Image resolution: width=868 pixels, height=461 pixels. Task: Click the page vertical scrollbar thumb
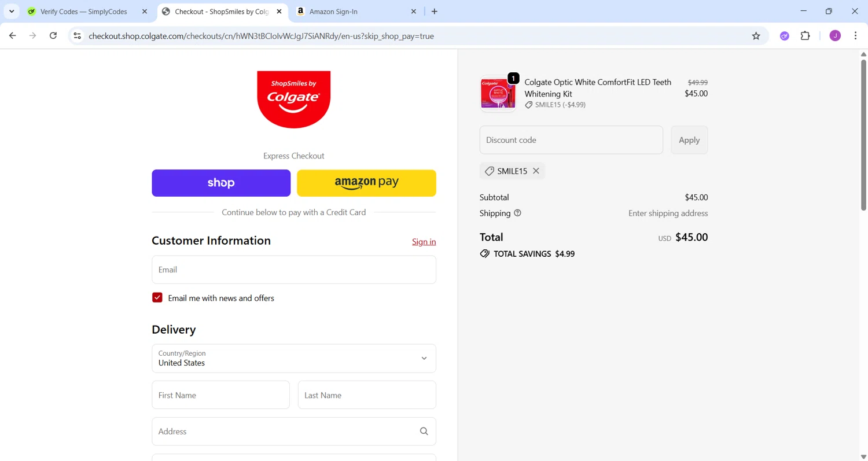[863, 134]
